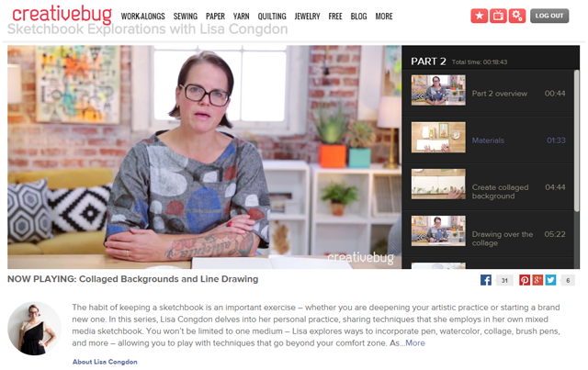Tweet using the Twitter bird icon
Image resolution: width=588 pixels, height=370 pixels.
pyautogui.click(x=550, y=280)
